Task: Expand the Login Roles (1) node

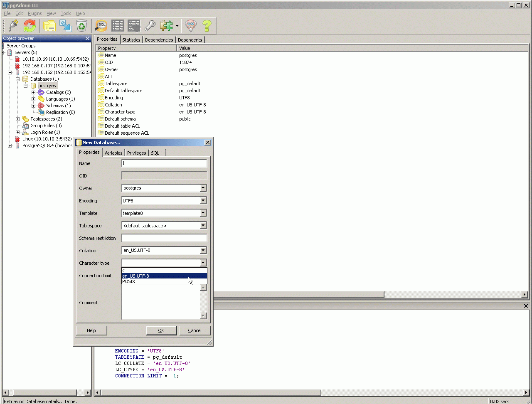Action: point(18,132)
